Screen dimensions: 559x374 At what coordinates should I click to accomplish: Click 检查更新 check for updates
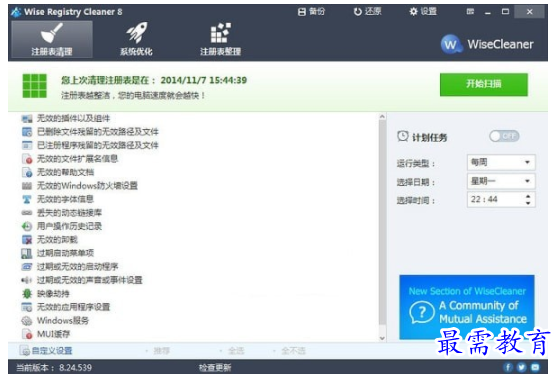coord(215,368)
